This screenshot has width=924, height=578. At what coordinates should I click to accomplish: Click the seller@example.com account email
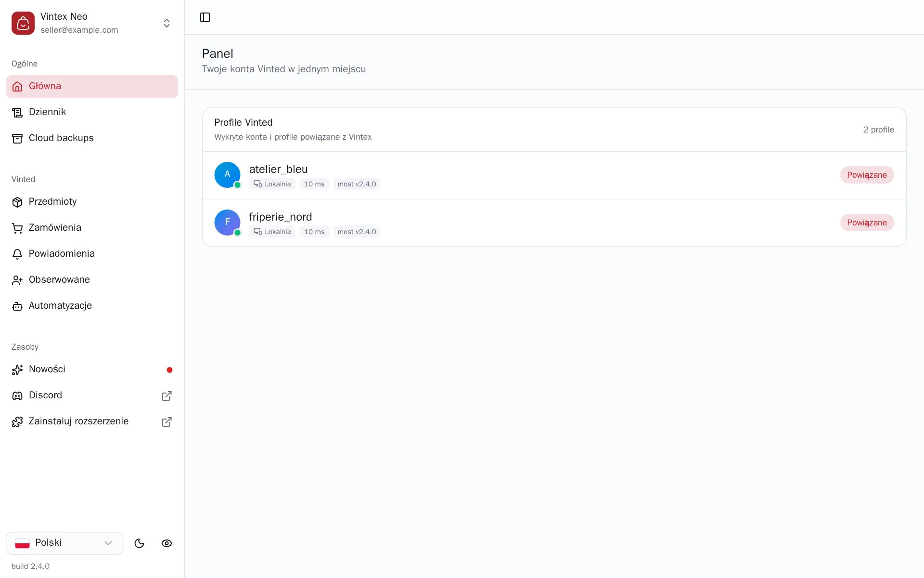(x=79, y=30)
